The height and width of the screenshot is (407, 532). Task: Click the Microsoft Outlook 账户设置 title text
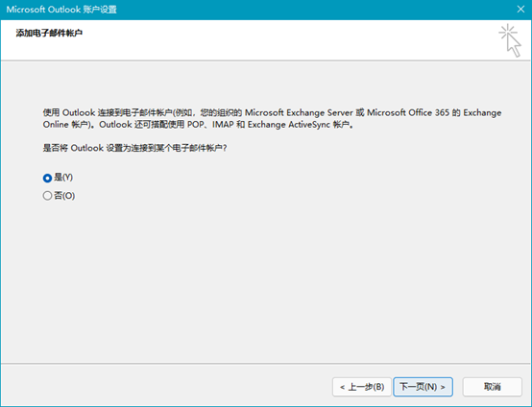(x=61, y=10)
